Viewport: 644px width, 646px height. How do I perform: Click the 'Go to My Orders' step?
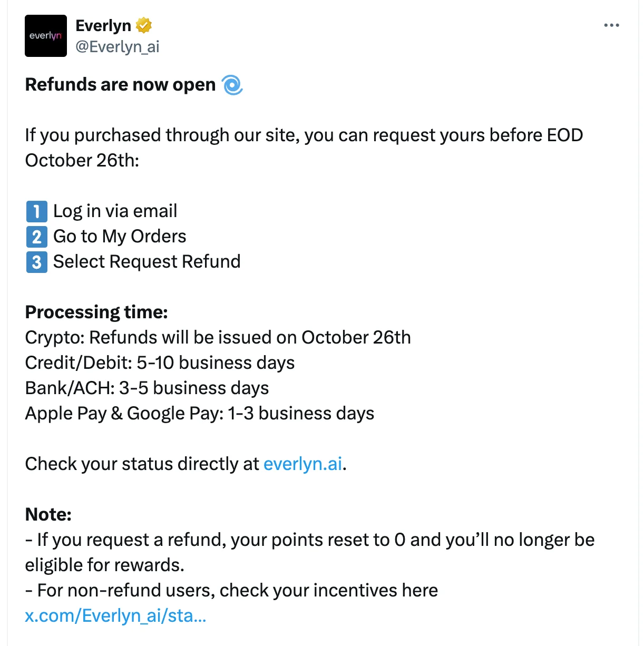pyautogui.click(x=120, y=237)
